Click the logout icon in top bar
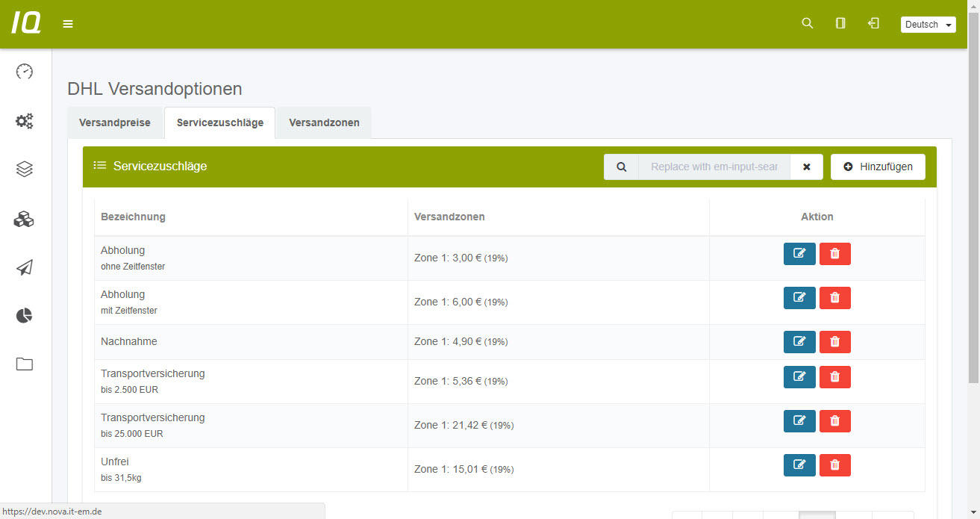This screenshot has width=980, height=519. pyautogui.click(x=873, y=24)
